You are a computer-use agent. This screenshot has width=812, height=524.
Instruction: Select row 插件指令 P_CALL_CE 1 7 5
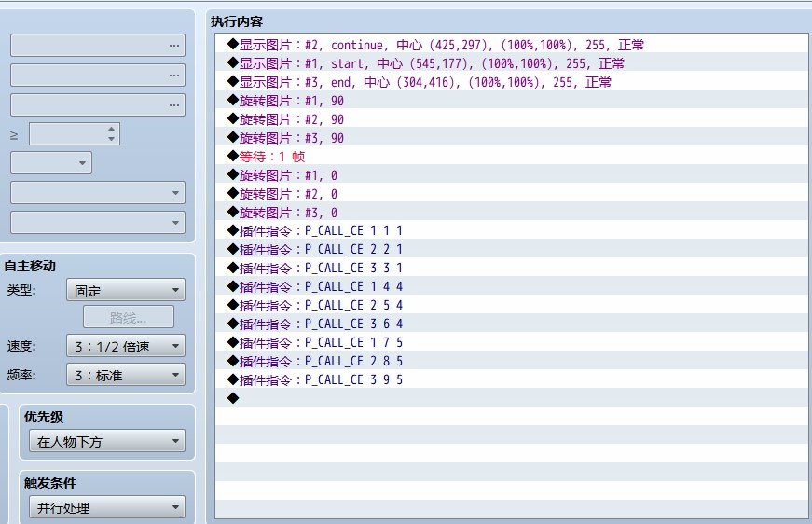pos(512,342)
